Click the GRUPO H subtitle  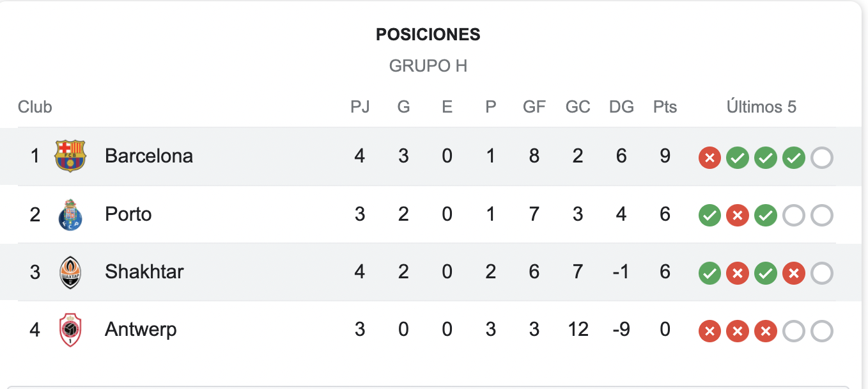428,66
